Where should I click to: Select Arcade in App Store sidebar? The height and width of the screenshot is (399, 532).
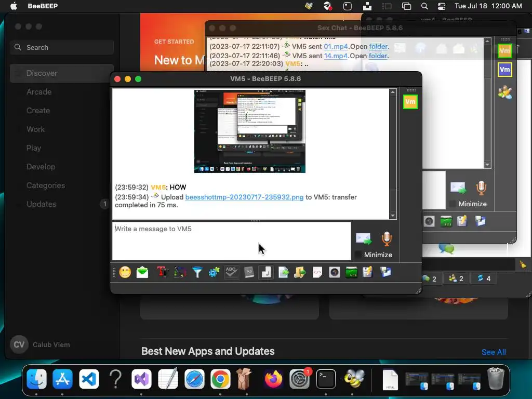[x=62, y=92]
